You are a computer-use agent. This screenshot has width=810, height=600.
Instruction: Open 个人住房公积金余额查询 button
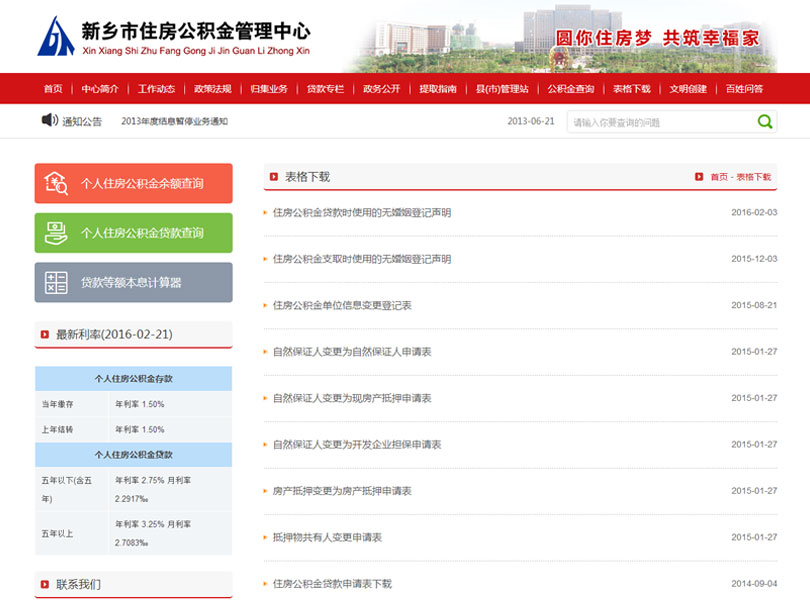(142, 184)
